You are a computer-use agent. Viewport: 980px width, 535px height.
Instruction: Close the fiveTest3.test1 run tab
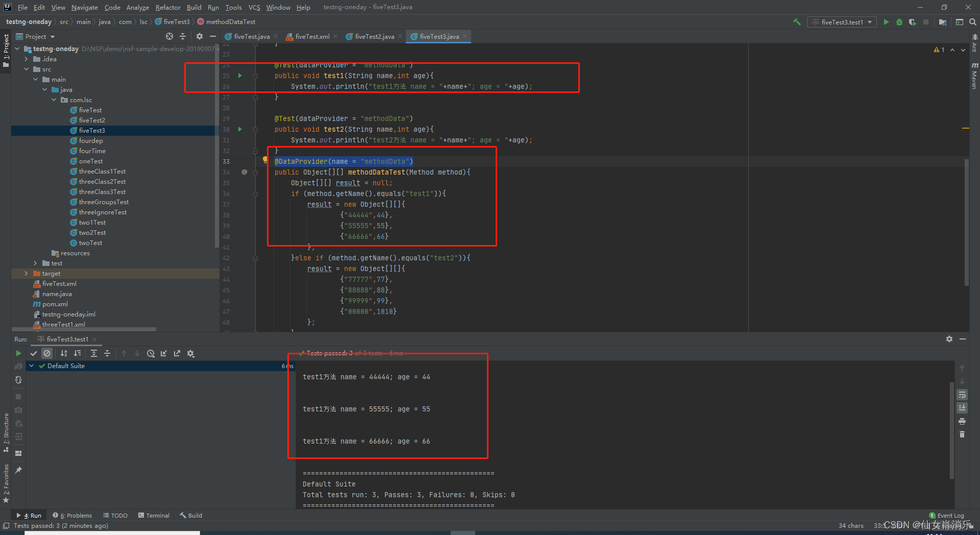coord(94,339)
